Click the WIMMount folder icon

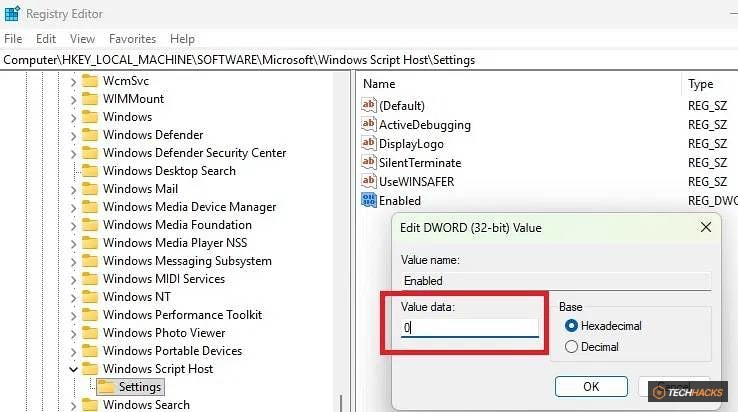[89, 99]
